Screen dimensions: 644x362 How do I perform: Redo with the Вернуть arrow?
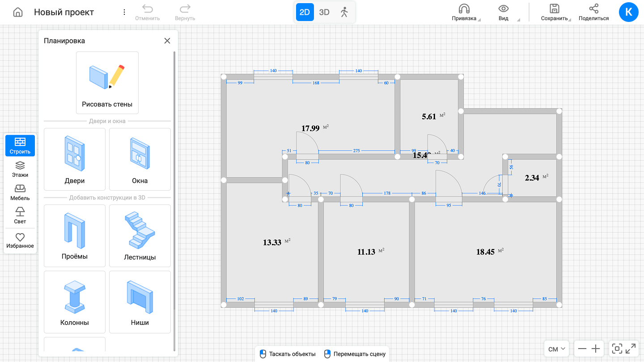185,13
